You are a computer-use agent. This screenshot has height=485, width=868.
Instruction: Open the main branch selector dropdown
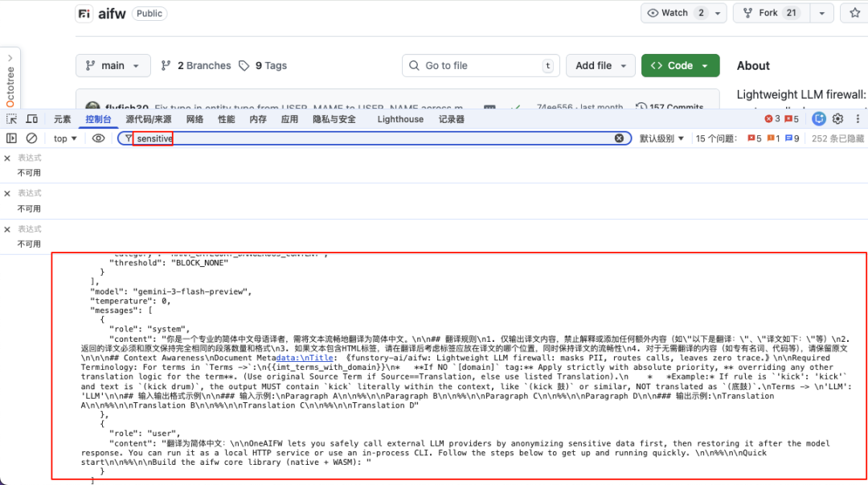tap(113, 65)
